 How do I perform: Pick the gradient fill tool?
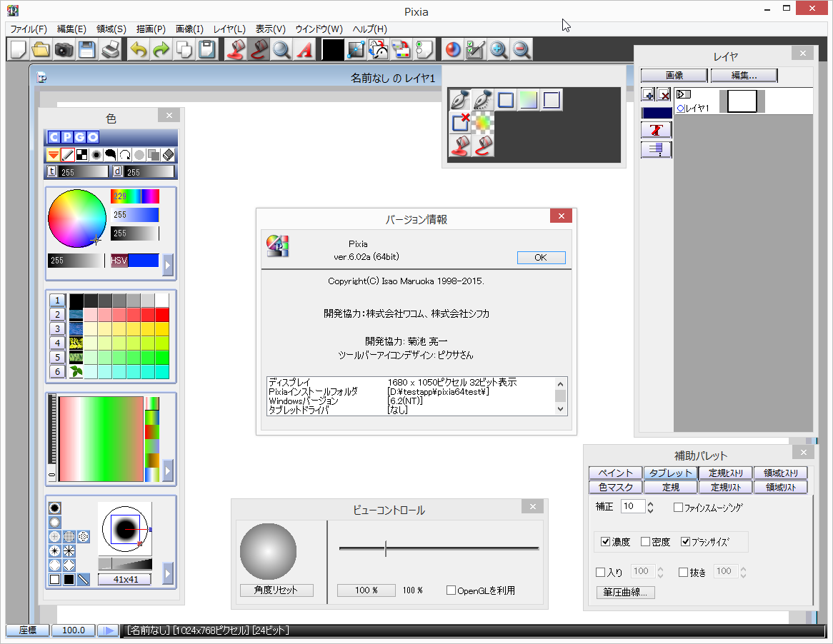[529, 101]
